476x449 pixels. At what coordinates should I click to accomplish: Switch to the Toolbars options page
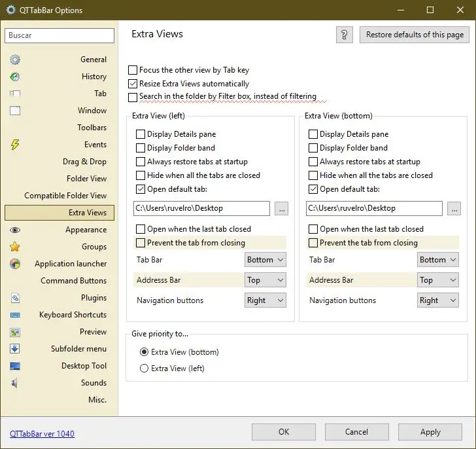pos(92,128)
